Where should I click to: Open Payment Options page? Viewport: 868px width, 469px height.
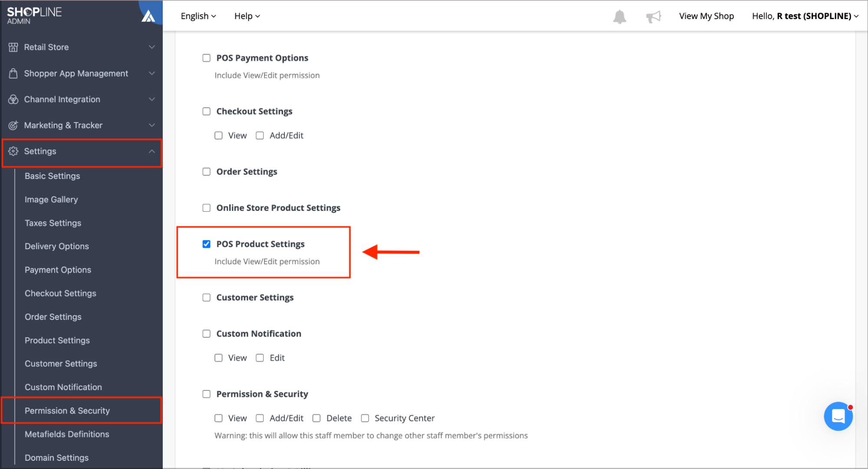click(x=58, y=270)
